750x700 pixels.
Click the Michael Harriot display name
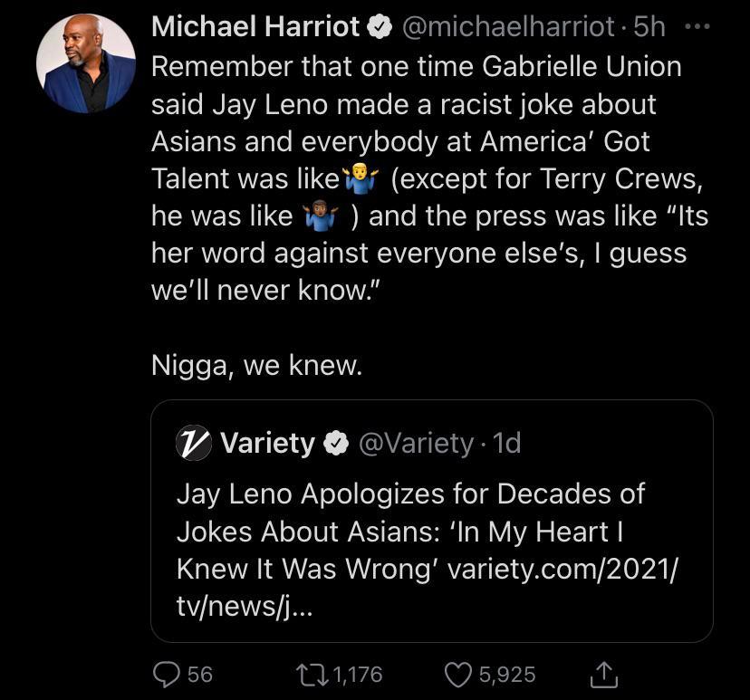click(x=255, y=27)
